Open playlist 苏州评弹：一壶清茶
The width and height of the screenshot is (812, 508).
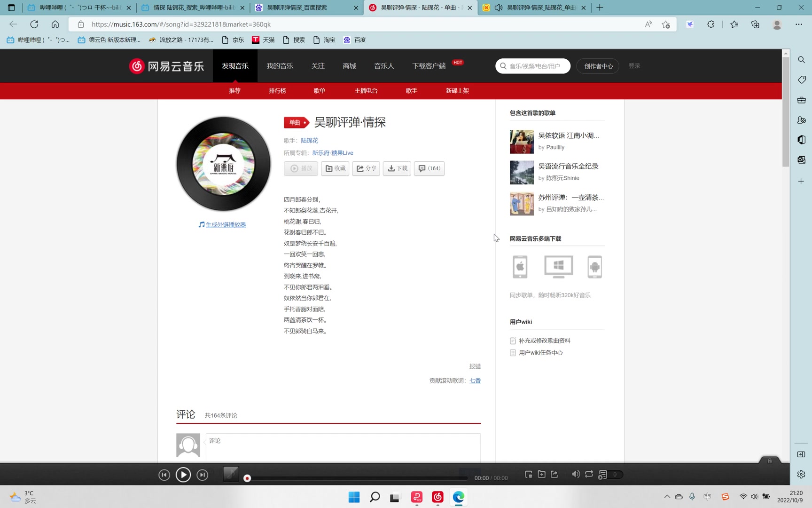pyautogui.click(x=571, y=198)
